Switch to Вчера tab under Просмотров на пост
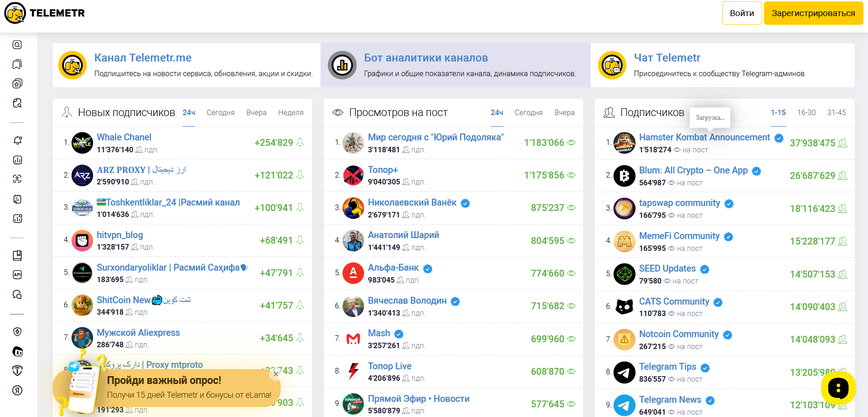 (564, 112)
